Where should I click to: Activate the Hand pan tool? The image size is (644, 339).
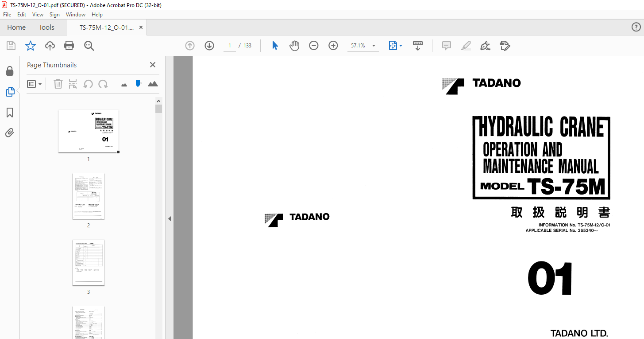click(294, 46)
